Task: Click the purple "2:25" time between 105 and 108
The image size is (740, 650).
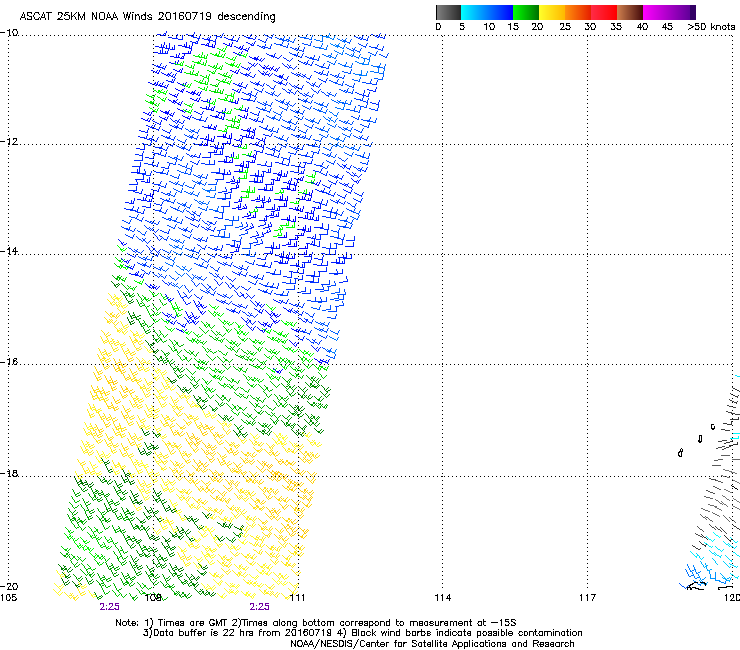Action: point(109,607)
